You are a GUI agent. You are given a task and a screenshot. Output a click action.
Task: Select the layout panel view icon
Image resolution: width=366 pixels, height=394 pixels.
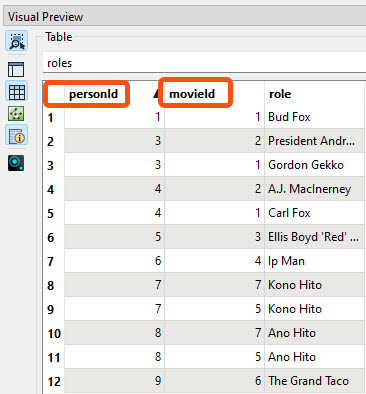pos(16,70)
